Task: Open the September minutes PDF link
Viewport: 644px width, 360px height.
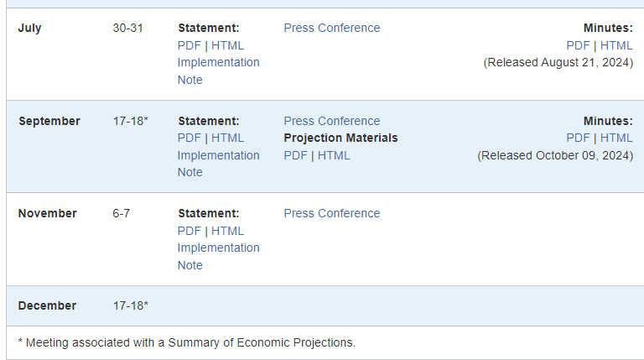Action: click(x=579, y=138)
